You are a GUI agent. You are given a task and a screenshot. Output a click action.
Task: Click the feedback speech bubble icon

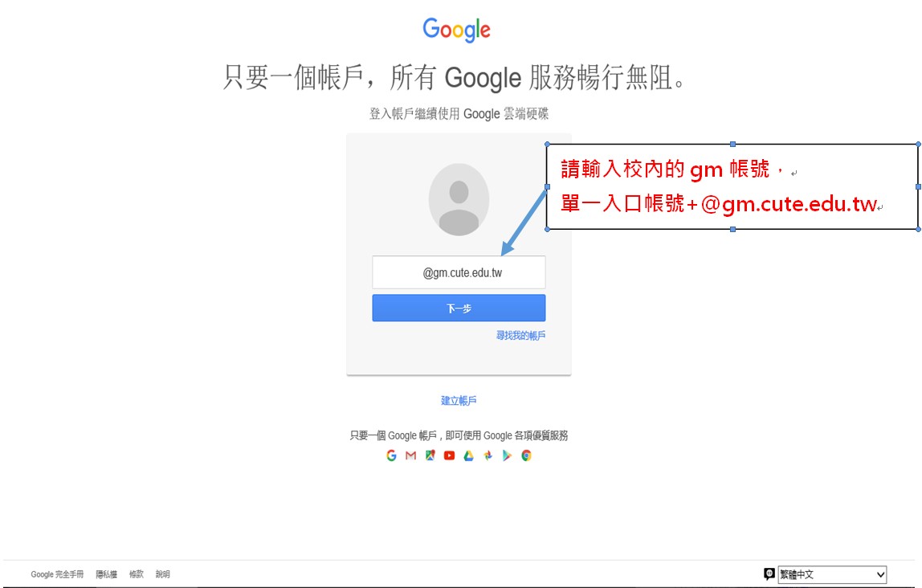point(769,574)
